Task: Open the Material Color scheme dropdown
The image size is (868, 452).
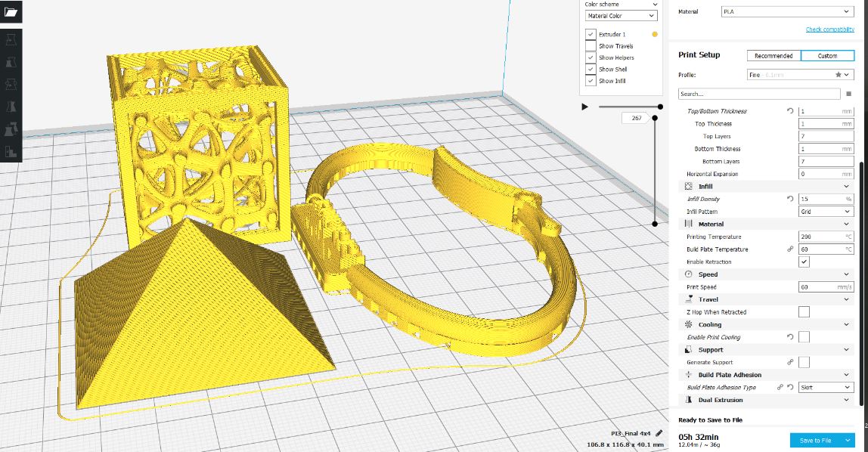Action: pyautogui.click(x=621, y=16)
